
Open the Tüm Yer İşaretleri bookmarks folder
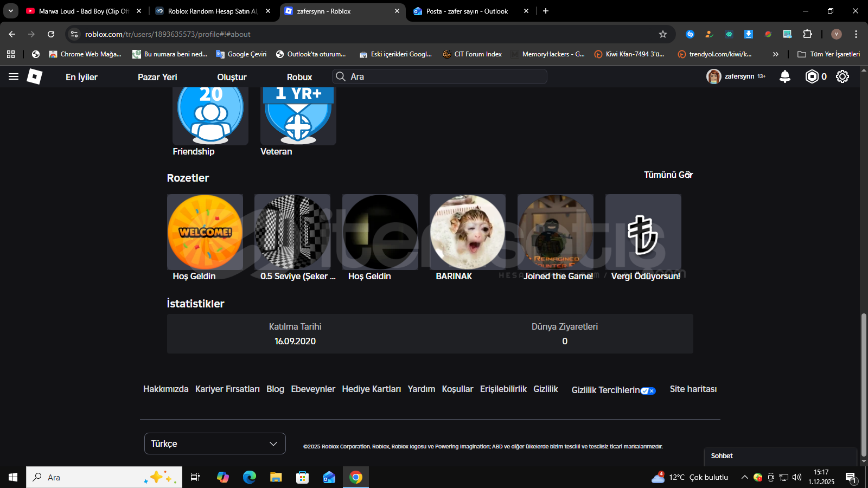tap(828, 54)
